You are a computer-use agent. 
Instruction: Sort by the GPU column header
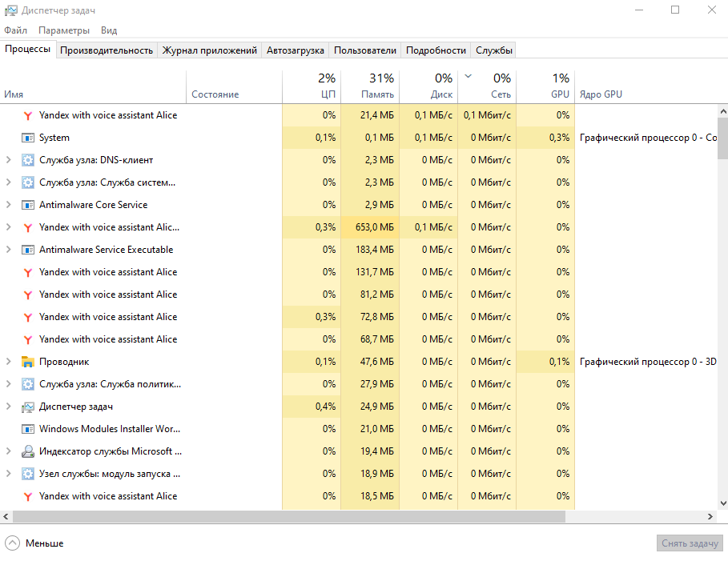[x=545, y=86]
